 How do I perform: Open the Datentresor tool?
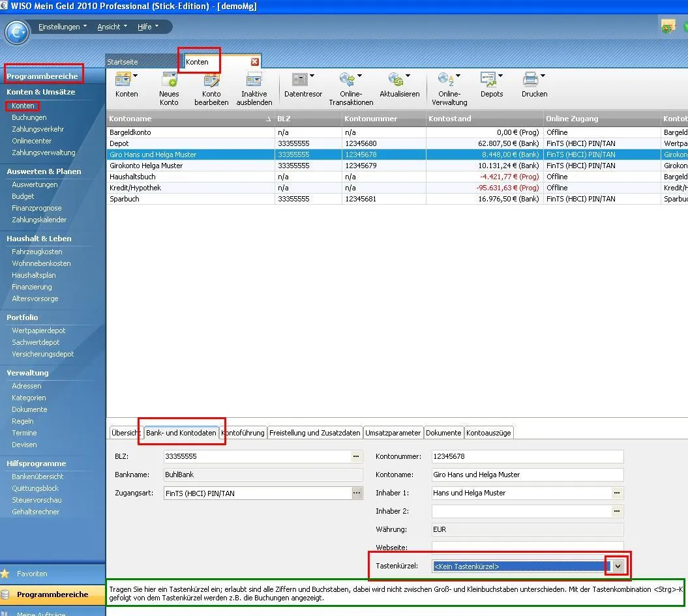[301, 80]
